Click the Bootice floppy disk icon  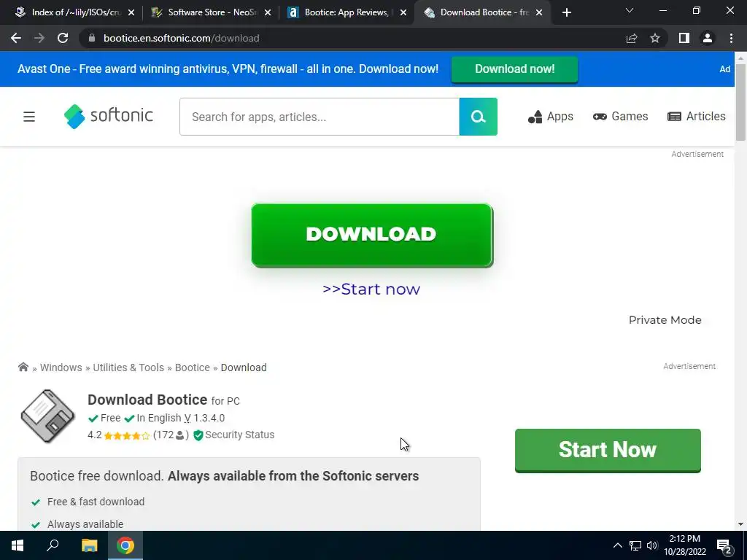click(47, 416)
